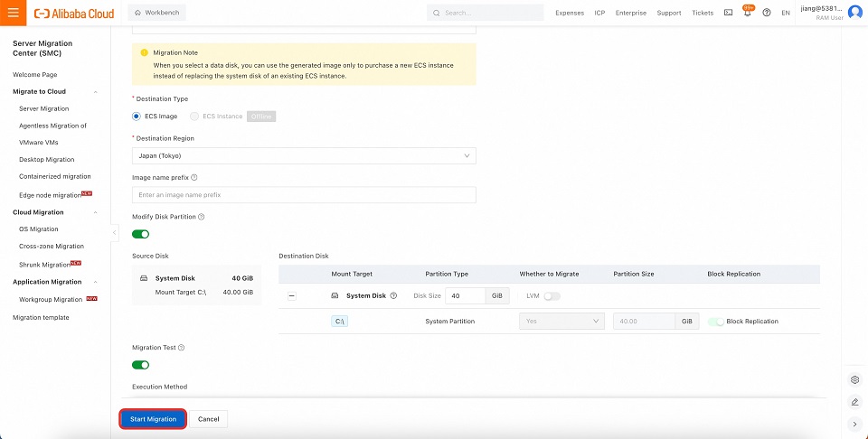This screenshot has width=868, height=439.
Task: Click the edit pencil icon on right edge
Action: (x=854, y=402)
